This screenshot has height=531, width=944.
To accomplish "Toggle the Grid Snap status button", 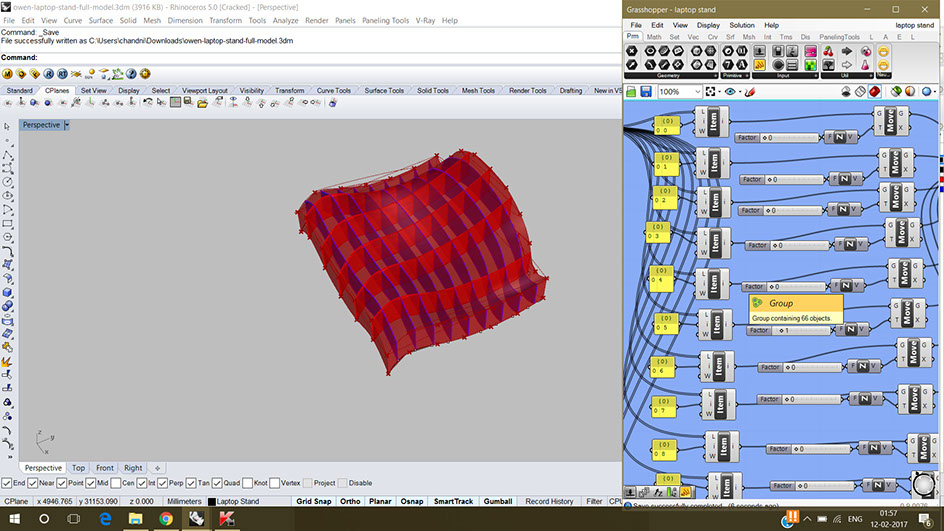I will click(x=314, y=501).
